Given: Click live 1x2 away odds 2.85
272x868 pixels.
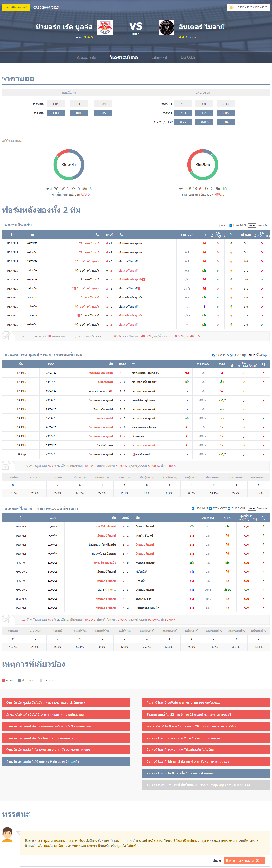Looking at the screenshot, I should click(225, 113).
